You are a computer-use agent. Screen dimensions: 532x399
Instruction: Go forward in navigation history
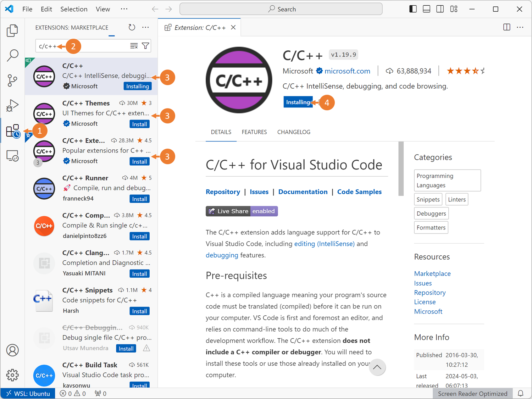pos(169,9)
